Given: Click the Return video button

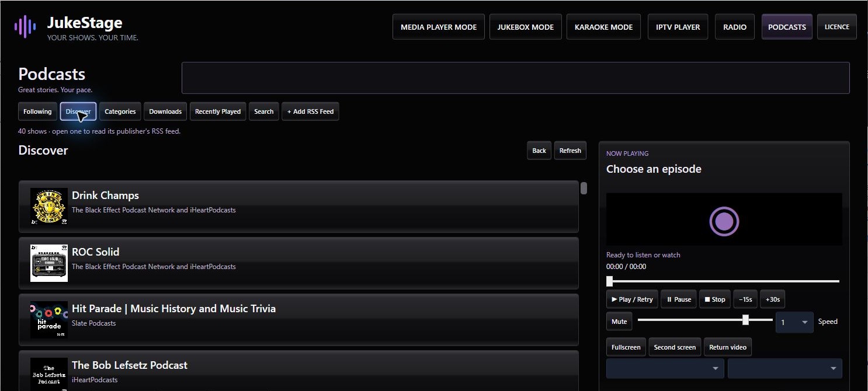Looking at the screenshot, I should (728, 347).
